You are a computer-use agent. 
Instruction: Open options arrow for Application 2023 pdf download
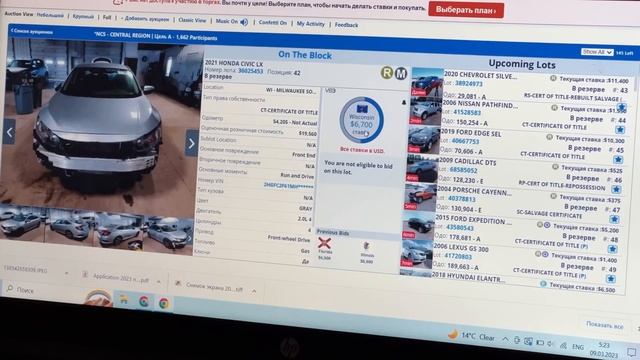pos(158,282)
